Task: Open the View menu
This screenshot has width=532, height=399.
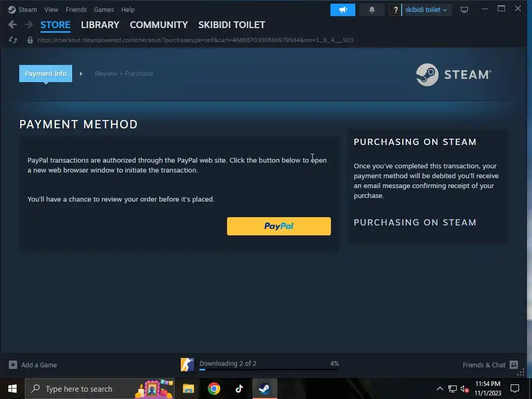Action: tap(51, 9)
